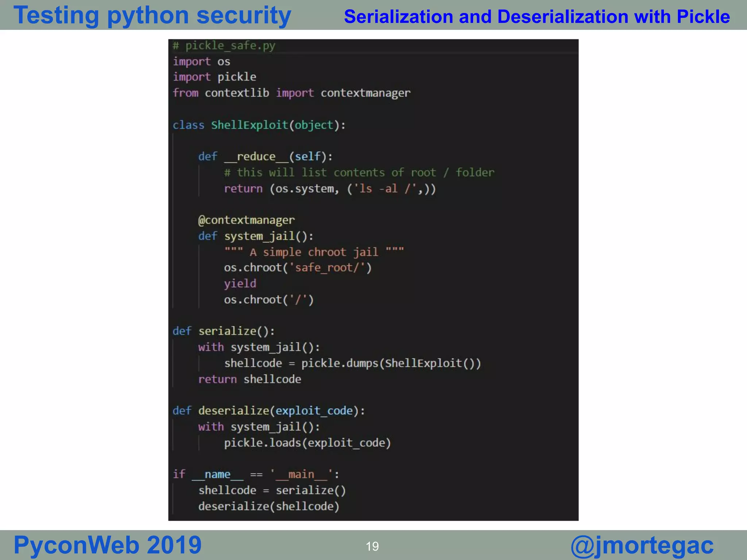The image size is (747, 560).
Task: Click the os.chroot('safe_root/') line
Action: [x=298, y=268]
